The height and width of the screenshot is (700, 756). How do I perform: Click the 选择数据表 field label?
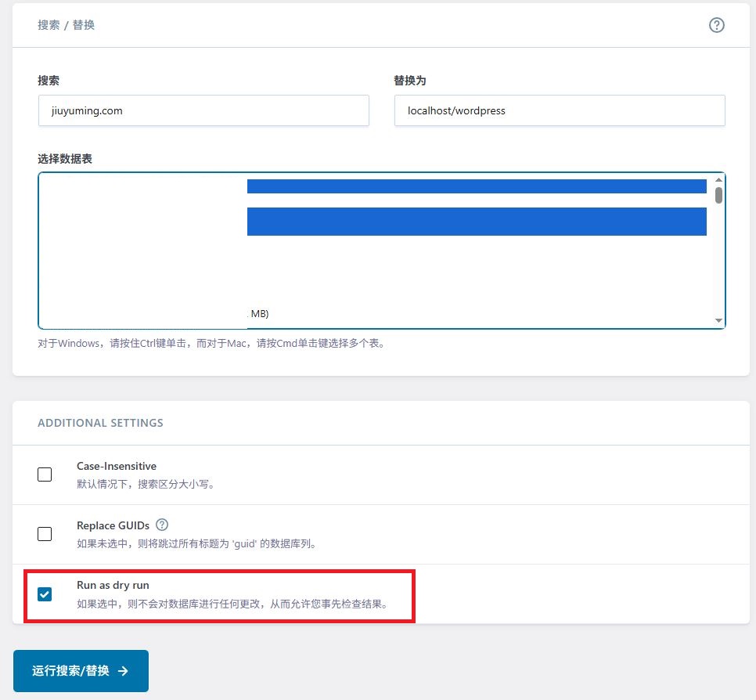click(x=65, y=159)
